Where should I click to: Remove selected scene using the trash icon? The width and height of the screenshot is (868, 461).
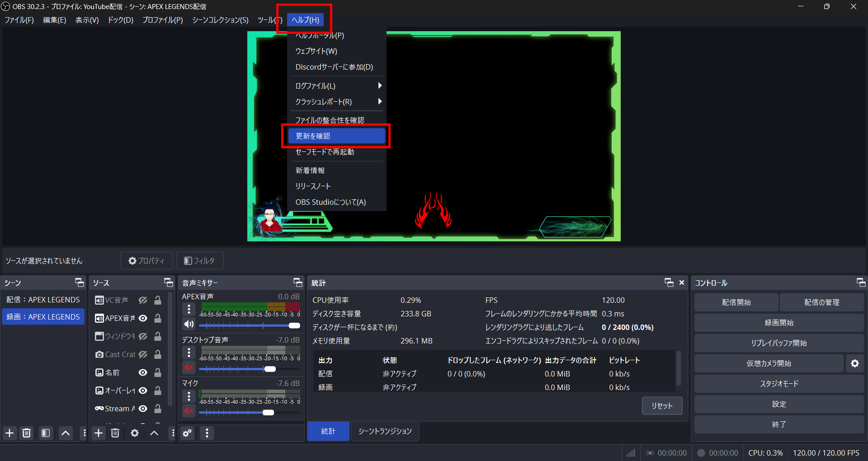pyautogui.click(x=27, y=433)
